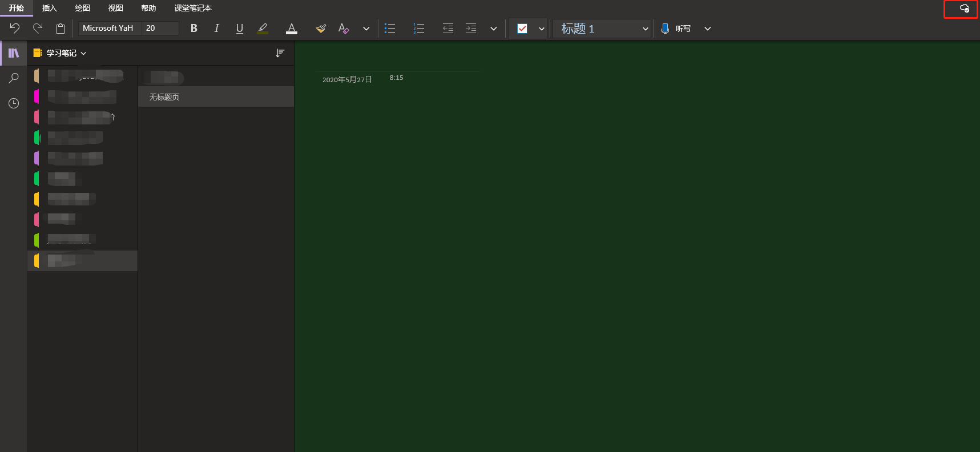The height and width of the screenshot is (452, 980).
Task: Apply italic formatting
Action: pyautogui.click(x=216, y=29)
